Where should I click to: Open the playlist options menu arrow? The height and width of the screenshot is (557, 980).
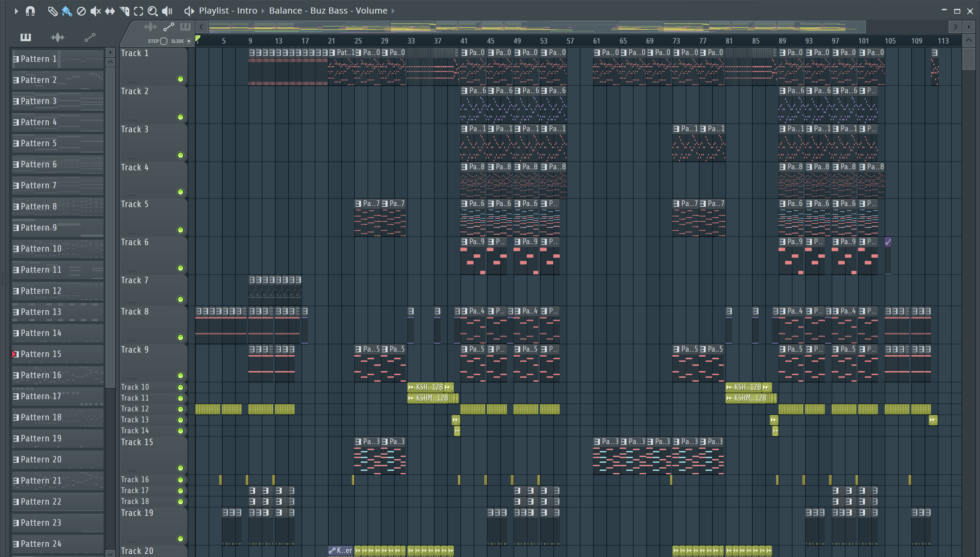click(16, 11)
